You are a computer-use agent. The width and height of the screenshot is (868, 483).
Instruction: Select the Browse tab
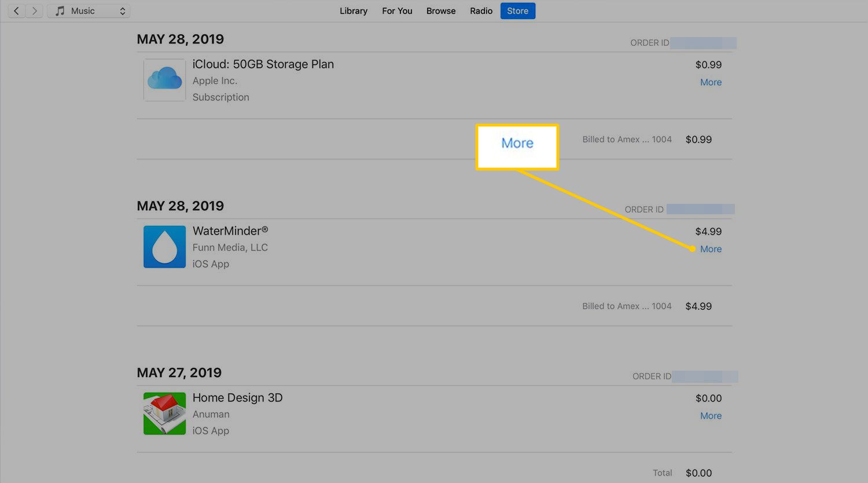[x=441, y=10]
